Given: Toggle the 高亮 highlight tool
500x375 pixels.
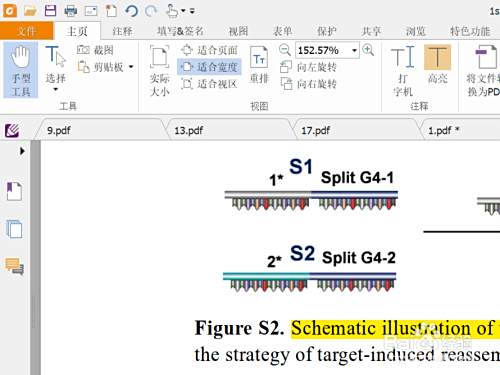Looking at the screenshot, I should tap(437, 64).
